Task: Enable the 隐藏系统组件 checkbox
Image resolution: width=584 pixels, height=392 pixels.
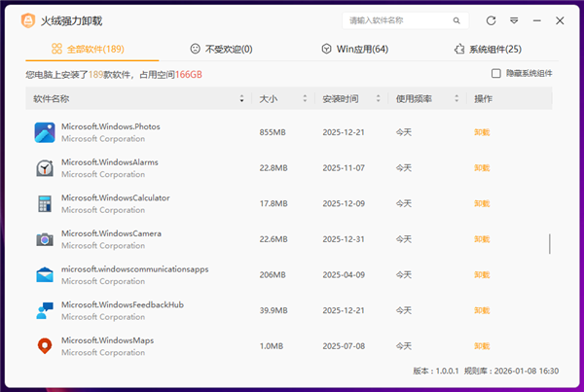Action: pyautogui.click(x=496, y=73)
